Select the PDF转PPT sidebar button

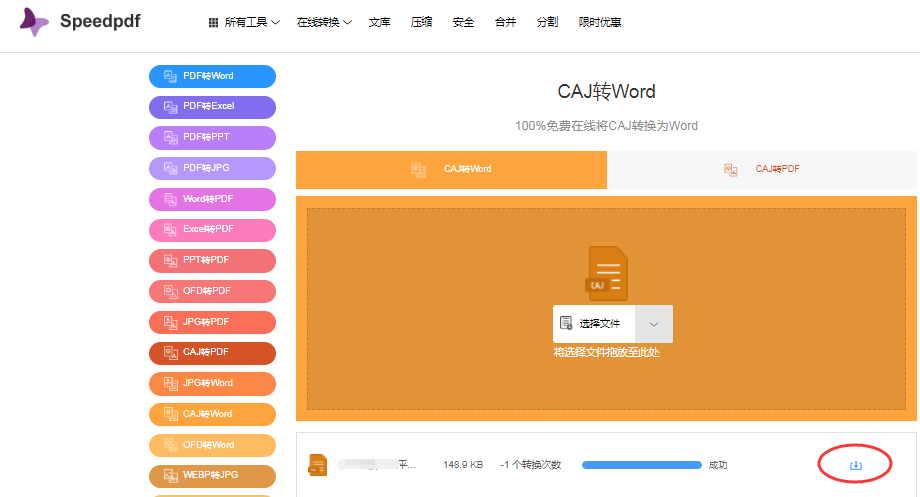(212, 137)
